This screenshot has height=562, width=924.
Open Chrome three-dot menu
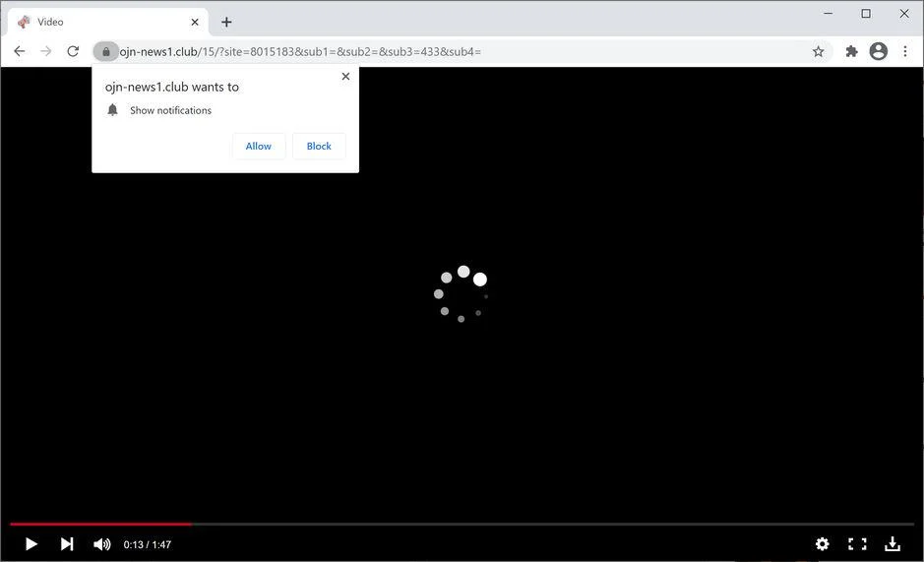pos(905,51)
